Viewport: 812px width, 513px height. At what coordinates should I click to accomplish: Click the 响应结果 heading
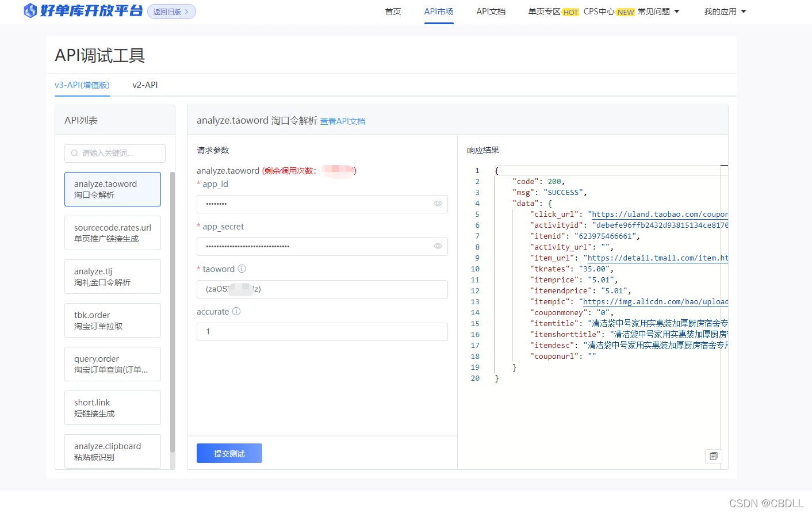483,150
